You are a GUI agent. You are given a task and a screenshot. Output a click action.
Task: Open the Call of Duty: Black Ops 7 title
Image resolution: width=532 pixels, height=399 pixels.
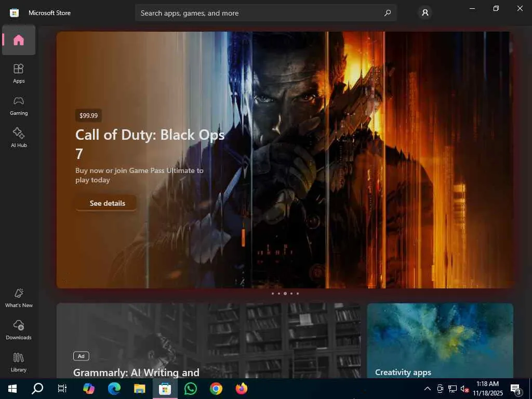coord(150,144)
